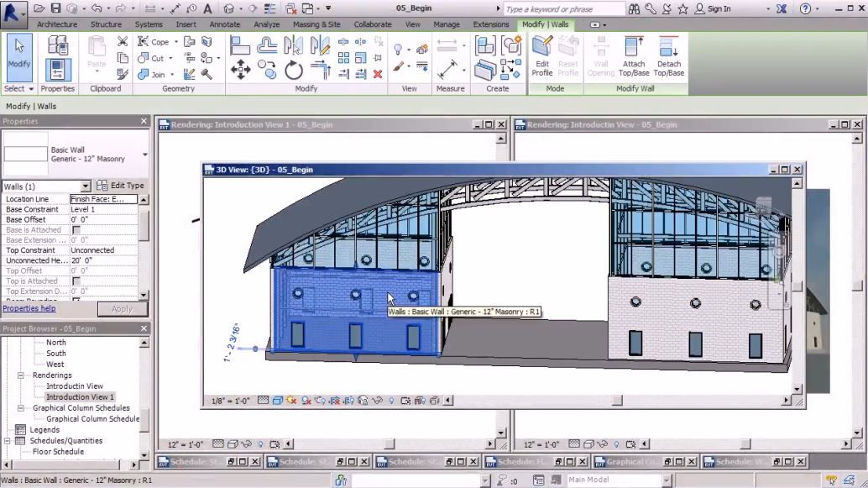
Task: Open the Architecture ribbon tab
Action: click(56, 24)
